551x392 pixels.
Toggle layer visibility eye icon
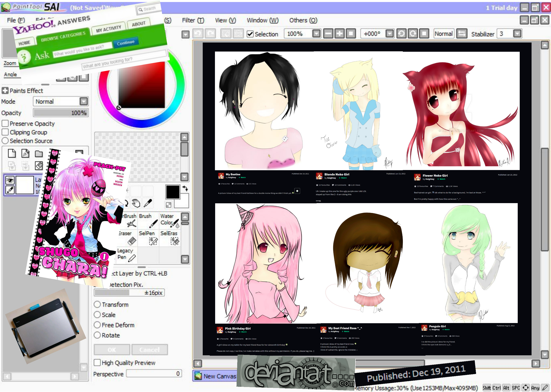[10, 180]
